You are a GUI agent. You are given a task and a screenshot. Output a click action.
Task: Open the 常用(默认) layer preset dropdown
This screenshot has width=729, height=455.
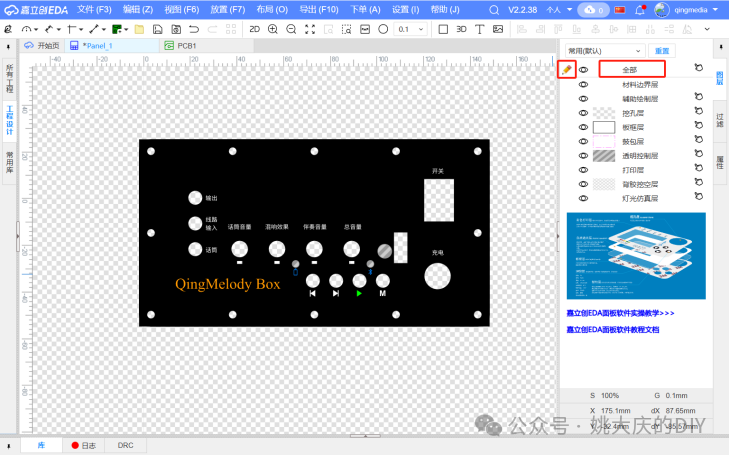[x=604, y=50]
